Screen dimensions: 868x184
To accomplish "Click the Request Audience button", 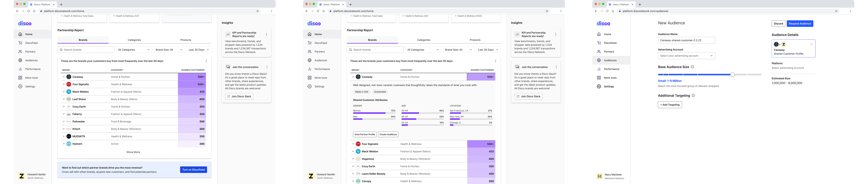I will click(800, 24).
